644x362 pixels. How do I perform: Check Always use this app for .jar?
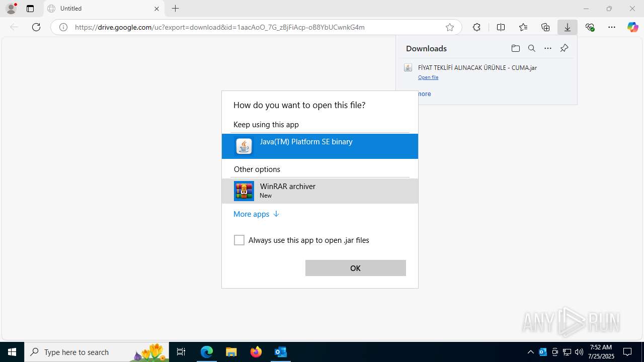(239, 240)
